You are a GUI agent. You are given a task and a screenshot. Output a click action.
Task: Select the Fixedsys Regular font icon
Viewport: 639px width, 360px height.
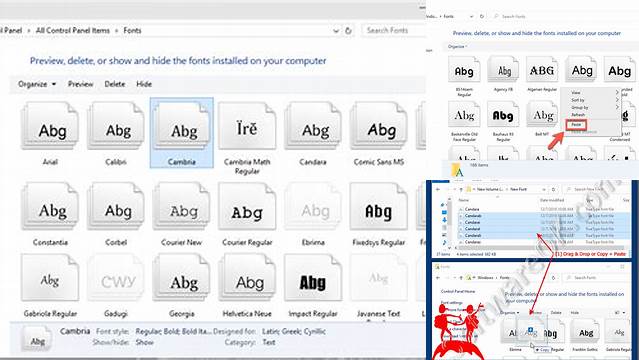click(x=379, y=206)
